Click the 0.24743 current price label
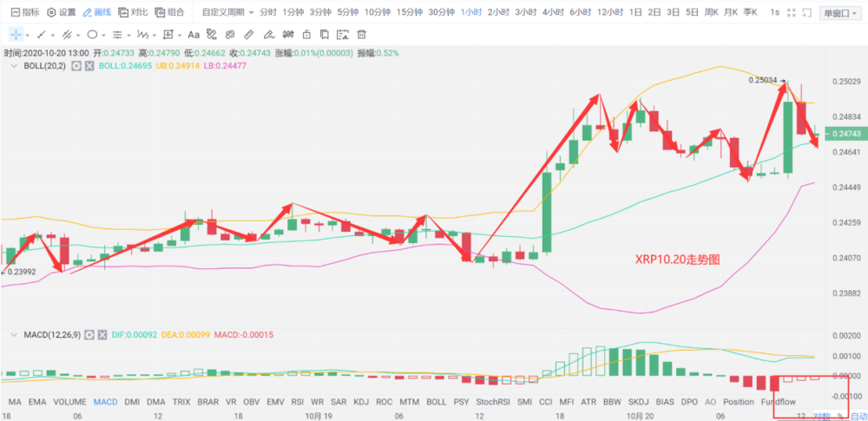This screenshot has height=421, width=868. [845, 134]
